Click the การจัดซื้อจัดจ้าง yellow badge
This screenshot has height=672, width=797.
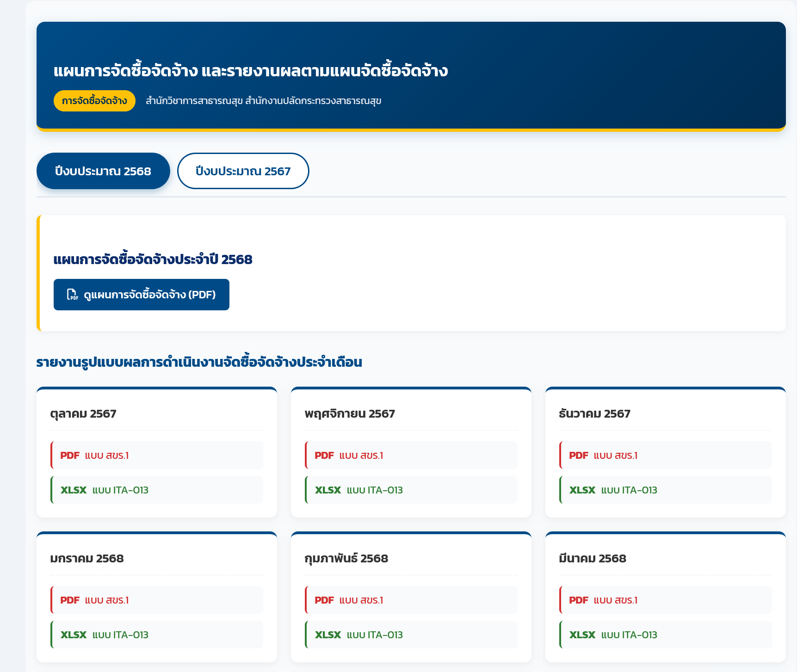[94, 101]
